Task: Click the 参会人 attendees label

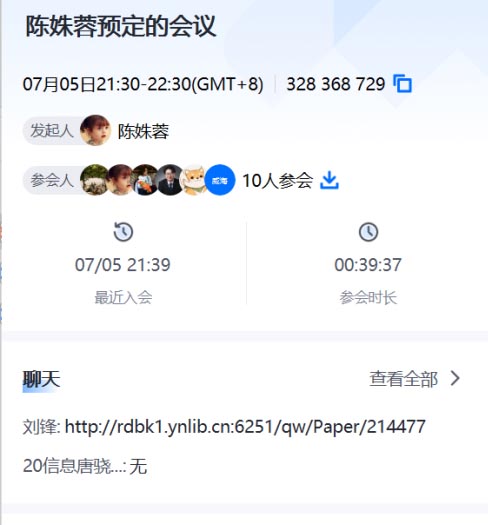Action: (52, 180)
